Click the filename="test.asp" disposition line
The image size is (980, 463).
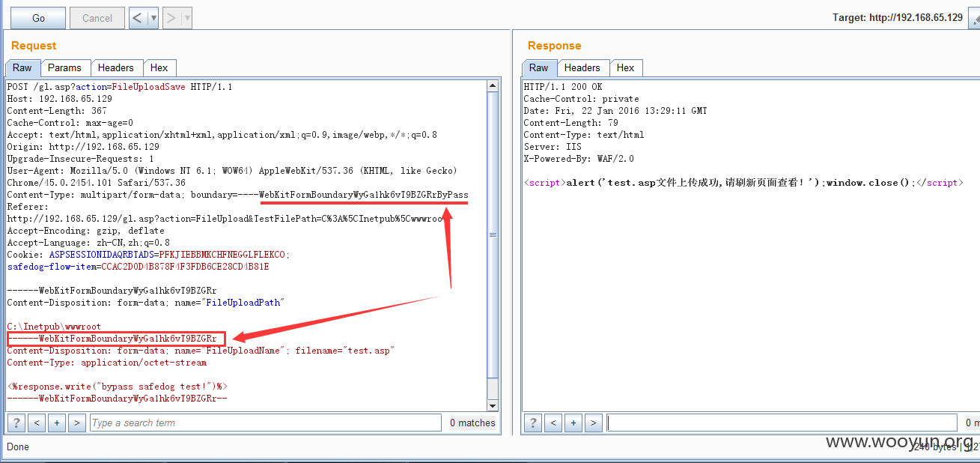coord(201,351)
